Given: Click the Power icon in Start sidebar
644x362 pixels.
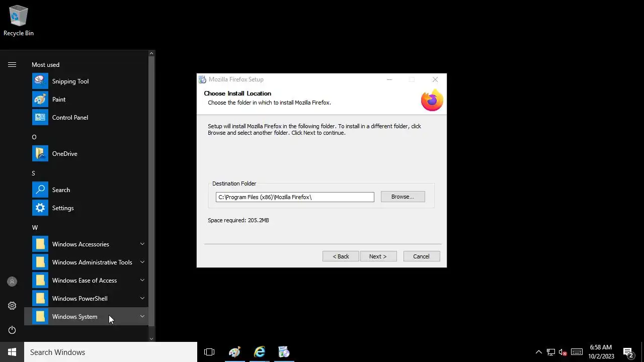Looking at the screenshot, I should coord(12,330).
